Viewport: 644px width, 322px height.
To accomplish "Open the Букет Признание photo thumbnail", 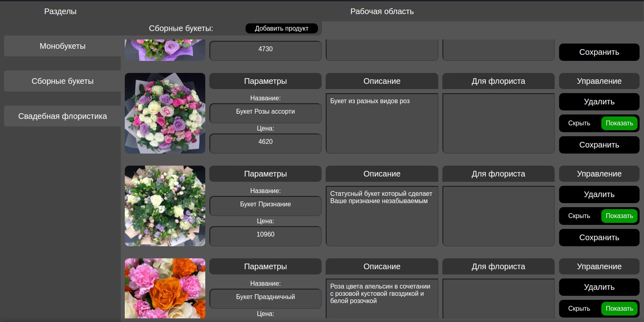I will point(165,206).
